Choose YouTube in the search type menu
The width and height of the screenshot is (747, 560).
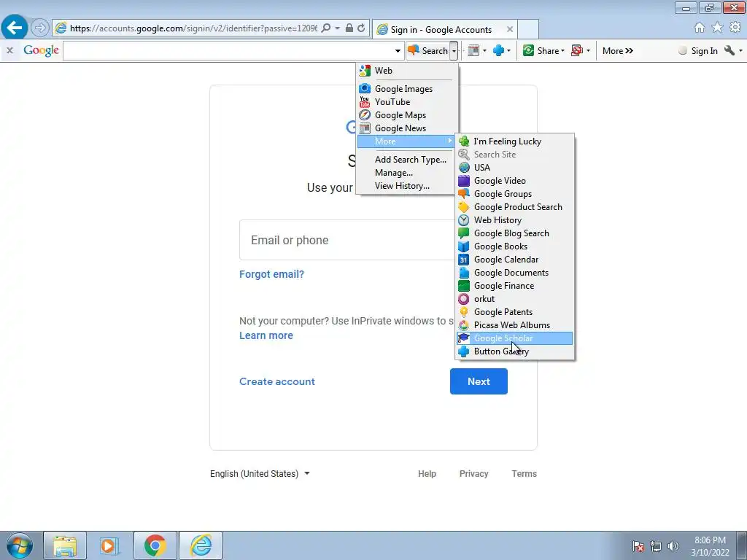pos(407,102)
